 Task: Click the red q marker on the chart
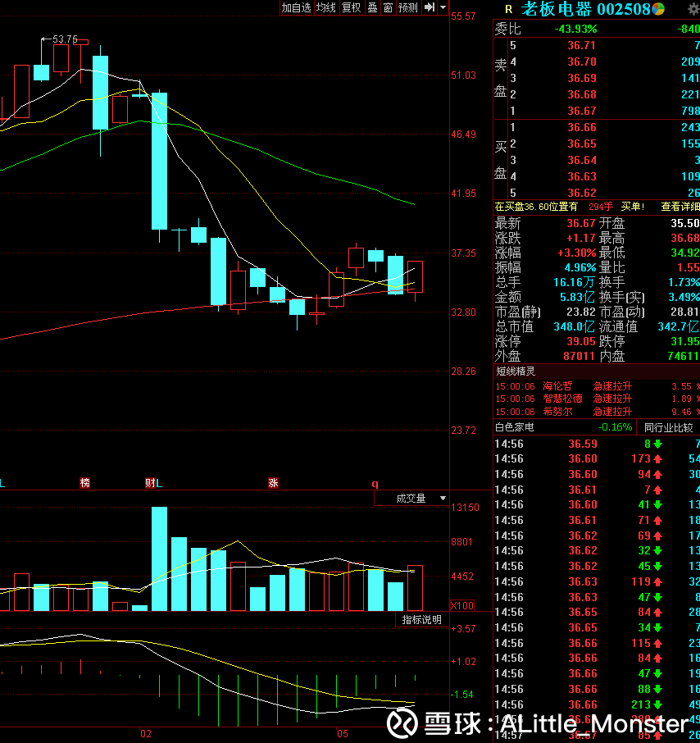click(x=375, y=484)
